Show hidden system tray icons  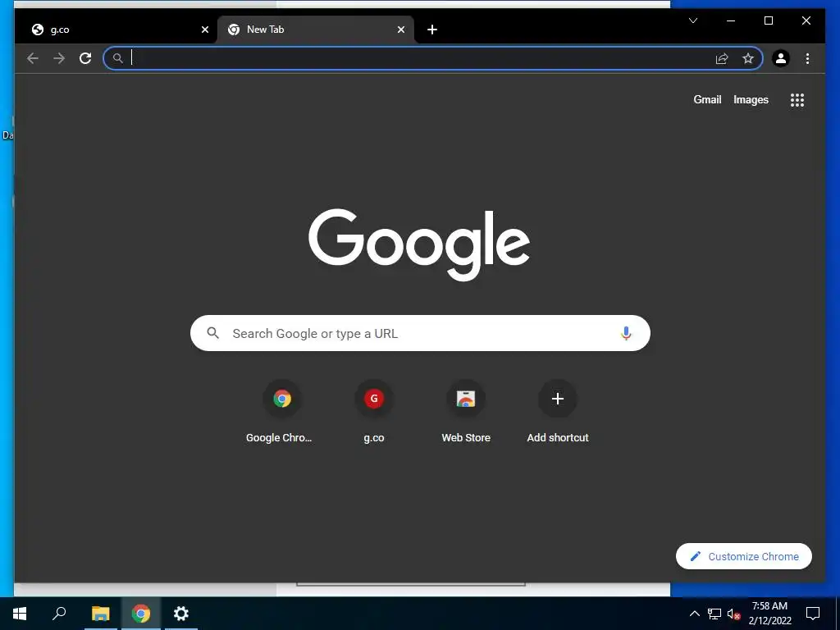694,614
